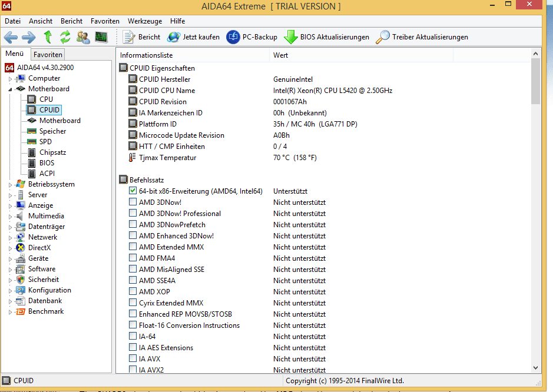Open the monitor graph icon in toolbar
The image size is (553, 392).
(x=101, y=37)
